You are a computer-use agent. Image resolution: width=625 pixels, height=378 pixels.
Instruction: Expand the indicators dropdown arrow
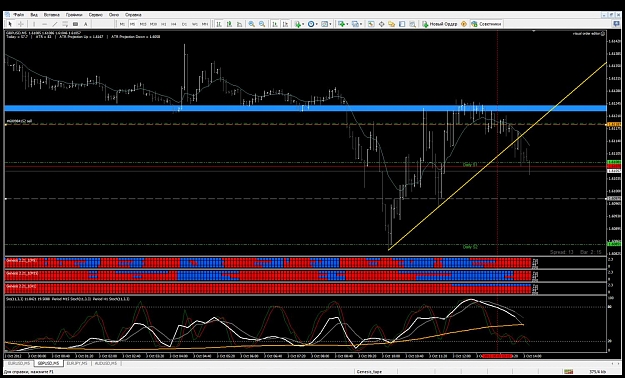tap(303, 24)
